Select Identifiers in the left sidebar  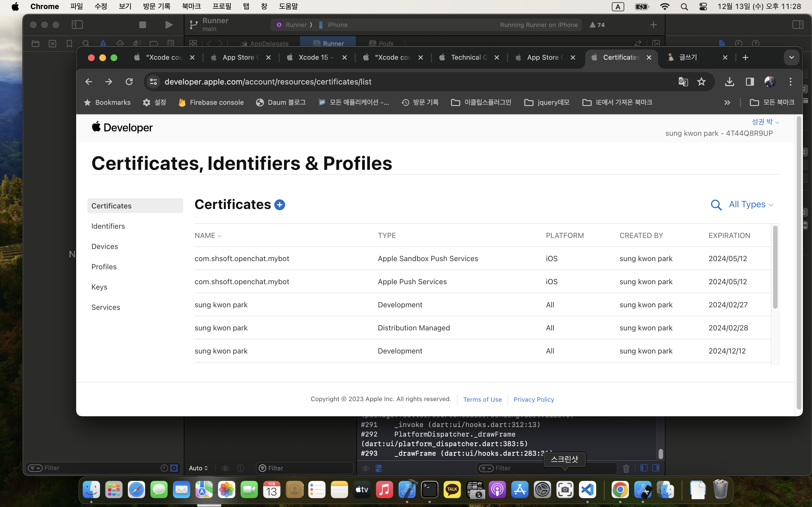(x=108, y=226)
